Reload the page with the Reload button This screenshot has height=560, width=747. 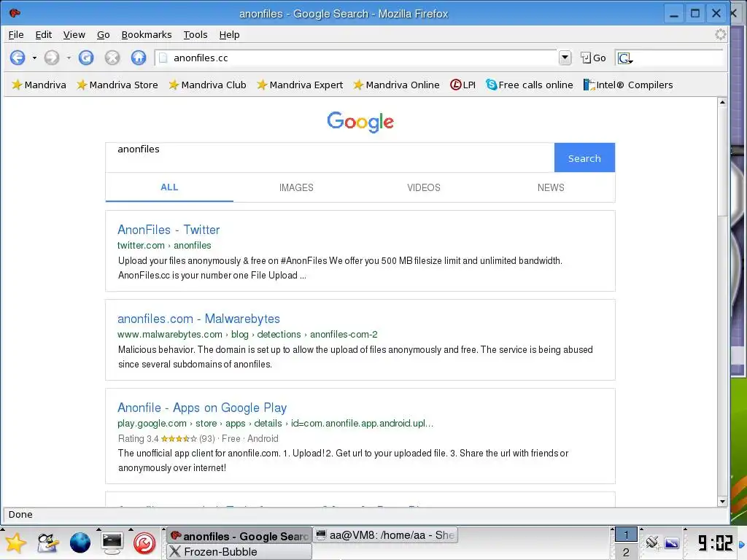(x=86, y=58)
